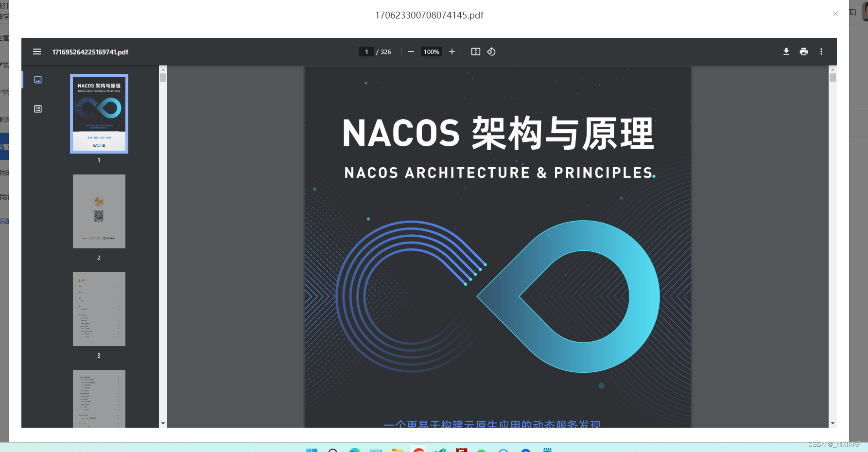Select page 2 thumbnail with the QR code
Viewport: 868px width, 452px height.
click(99, 211)
